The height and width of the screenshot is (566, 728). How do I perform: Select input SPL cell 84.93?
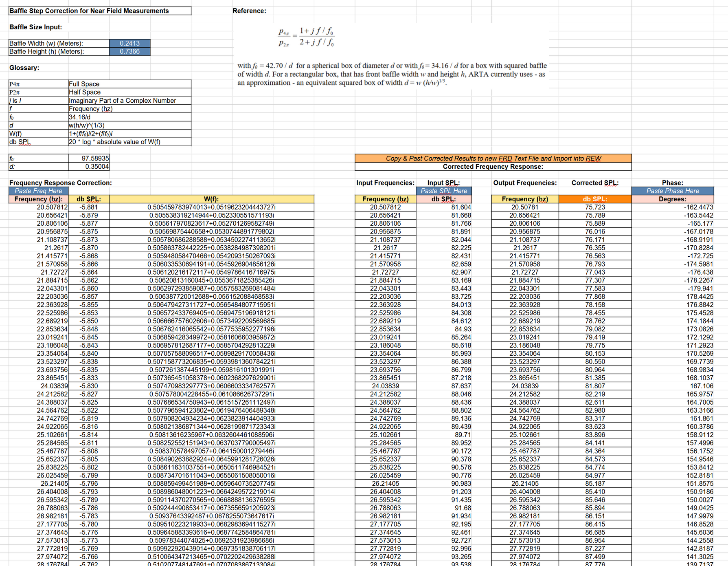tap(444, 329)
